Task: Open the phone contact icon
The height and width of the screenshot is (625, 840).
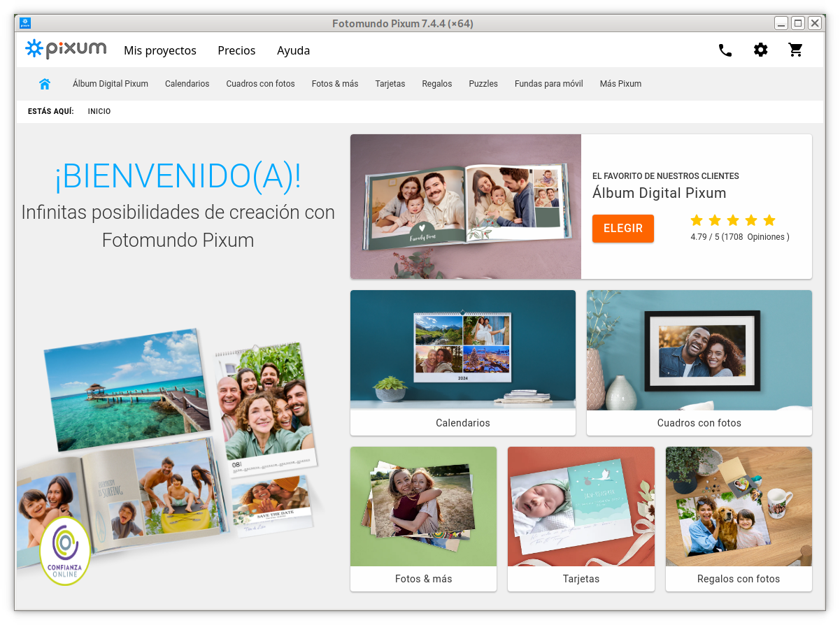Action: pos(725,50)
